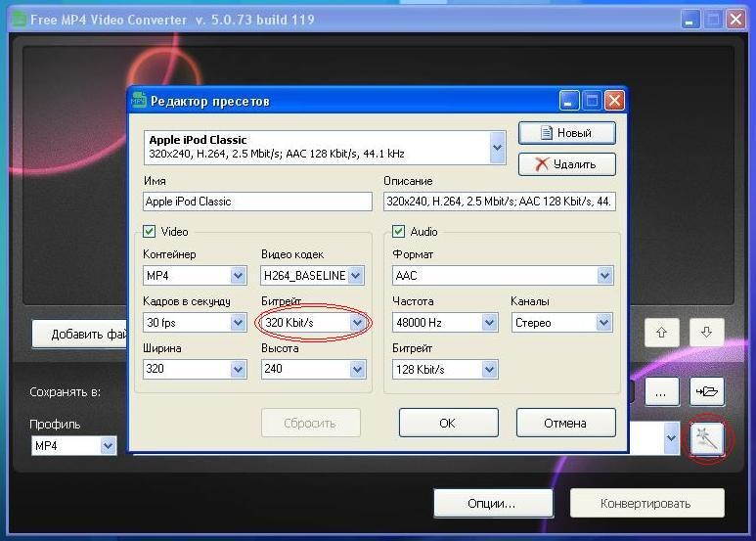The height and width of the screenshot is (541, 756).
Task: Expand the Apple iPod Classic preset dropdown
Action: pyautogui.click(x=497, y=148)
